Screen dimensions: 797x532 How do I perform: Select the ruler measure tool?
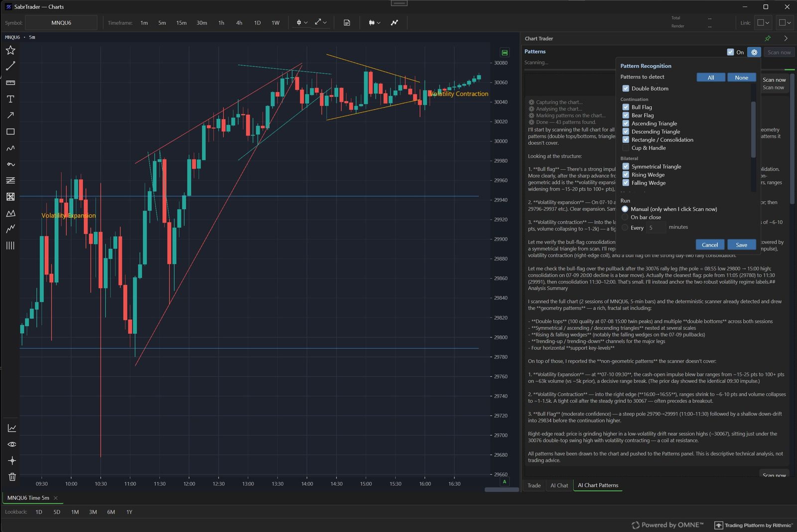tap(10, 82)
